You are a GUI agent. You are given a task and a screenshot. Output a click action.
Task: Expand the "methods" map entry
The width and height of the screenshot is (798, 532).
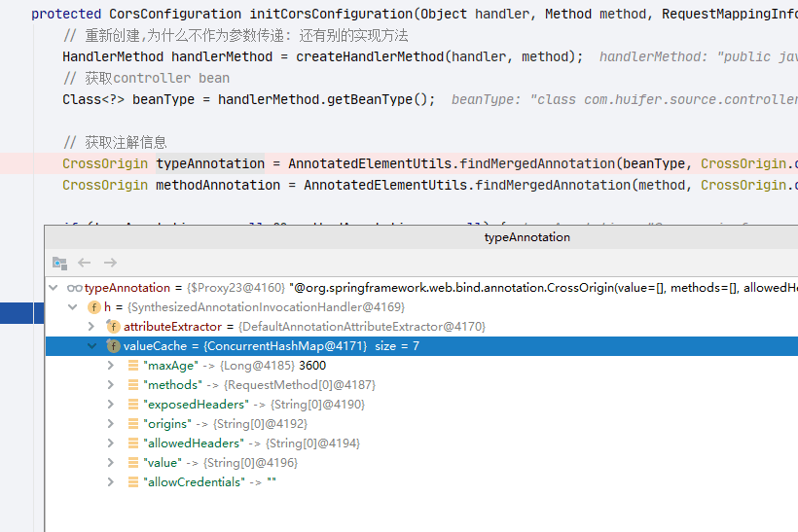(x=110, y=385)
